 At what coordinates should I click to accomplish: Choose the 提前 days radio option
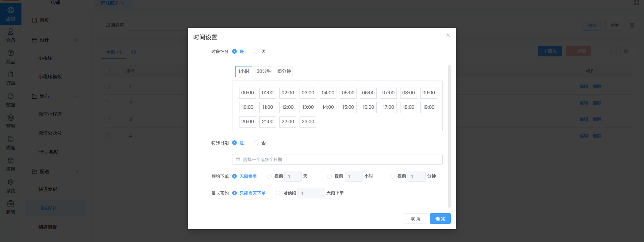(269, 176)
